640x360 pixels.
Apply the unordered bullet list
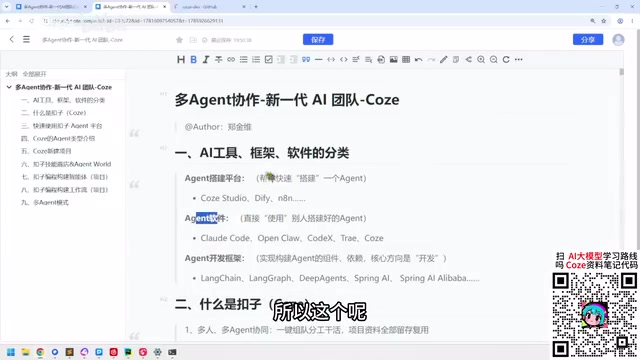click(x=244, y=60)
